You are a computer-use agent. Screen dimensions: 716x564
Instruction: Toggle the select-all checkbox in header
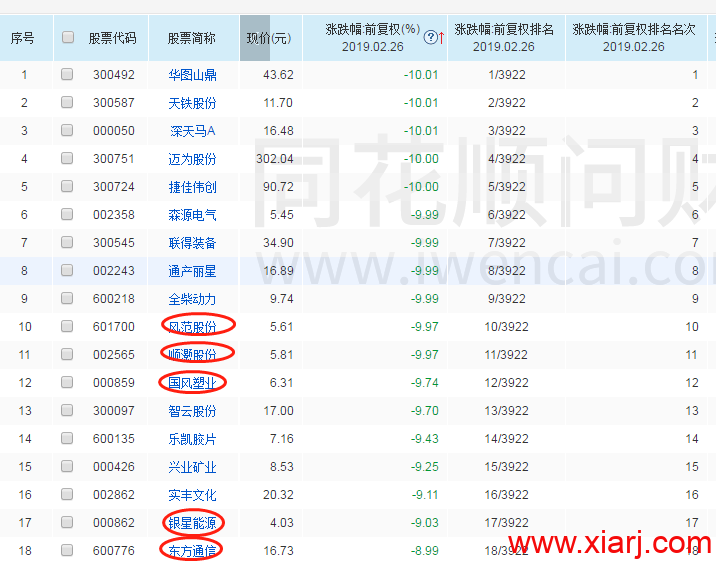pyautogui.click(x=68, y=37)
